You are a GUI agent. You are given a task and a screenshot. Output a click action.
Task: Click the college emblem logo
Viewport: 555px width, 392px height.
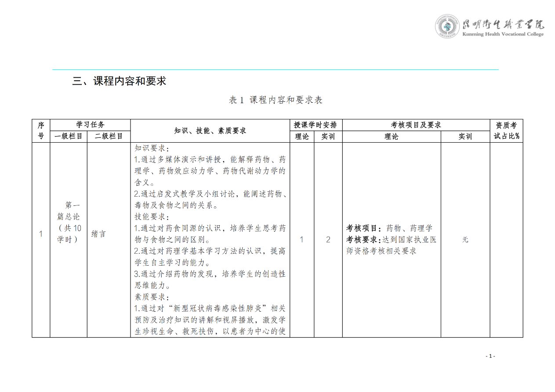tap(447, 26)
